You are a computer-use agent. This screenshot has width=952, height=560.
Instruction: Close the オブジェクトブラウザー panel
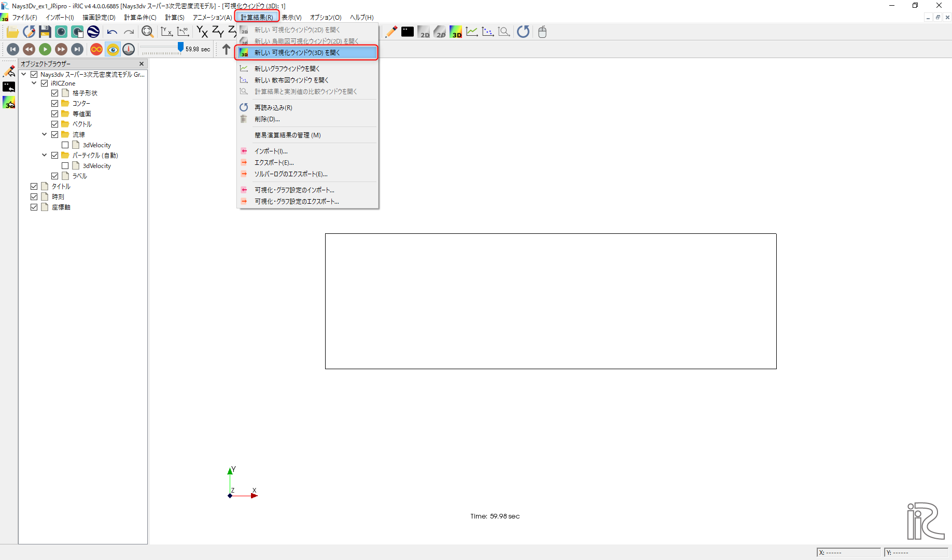(142, 64)
